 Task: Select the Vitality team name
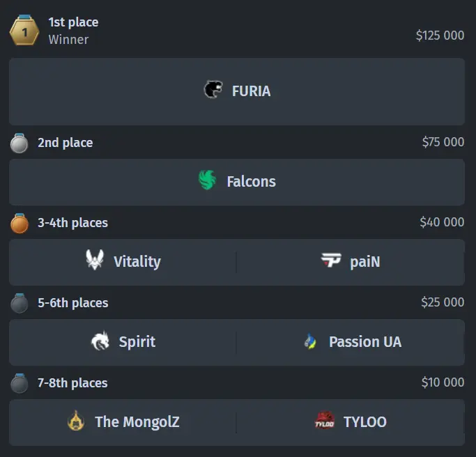pos(137,262)
